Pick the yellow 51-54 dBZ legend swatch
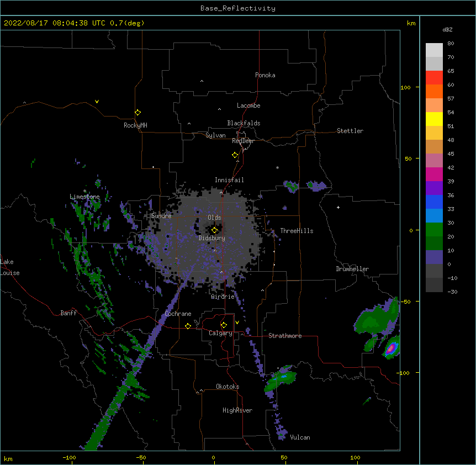 coord(434,119)
